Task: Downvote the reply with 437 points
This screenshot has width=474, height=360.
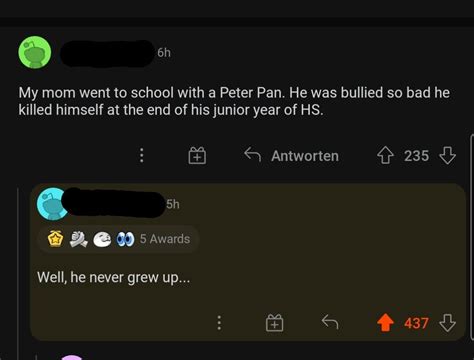Action: [x=447, y=323]
